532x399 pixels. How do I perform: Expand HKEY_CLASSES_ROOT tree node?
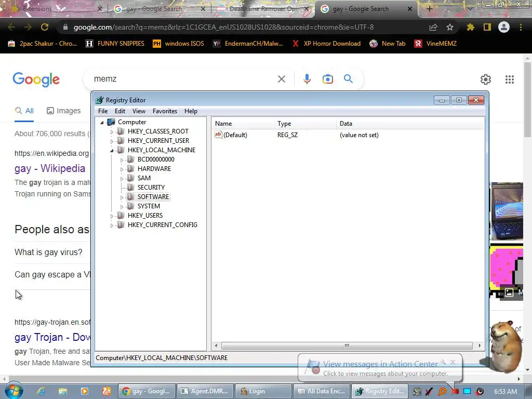112,131
